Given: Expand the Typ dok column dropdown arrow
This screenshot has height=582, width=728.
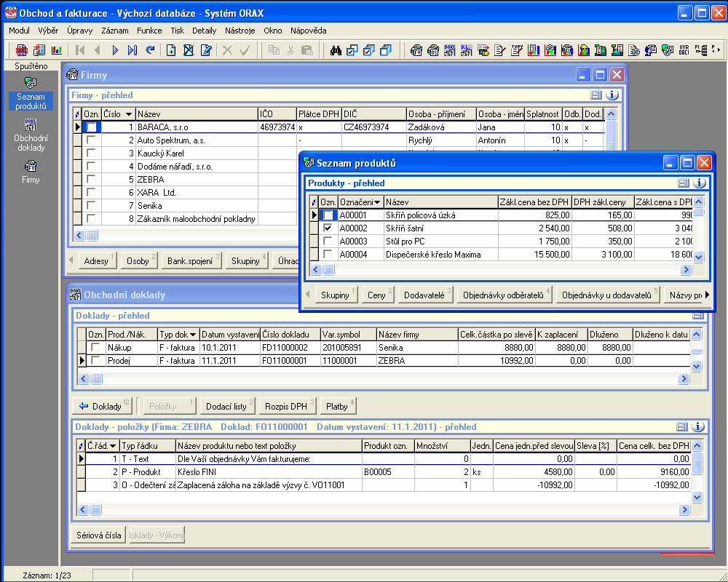Looking at the screenshot, I should [x=193, y=335].
